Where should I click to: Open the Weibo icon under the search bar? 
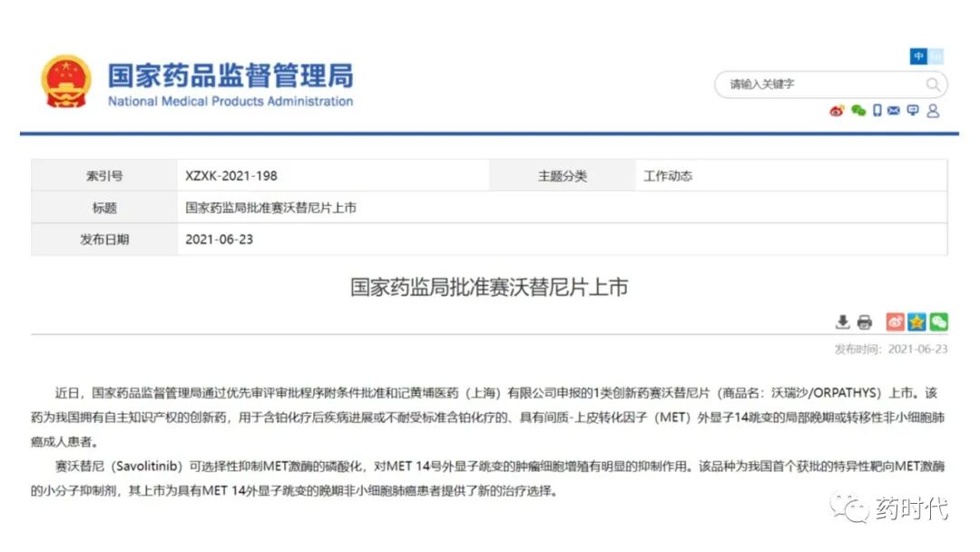[x=837, y=111]
